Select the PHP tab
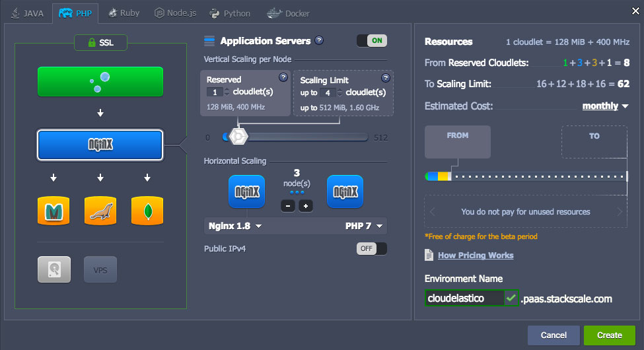This screenshot has height=350, width=644. click(x=75, y=13)
